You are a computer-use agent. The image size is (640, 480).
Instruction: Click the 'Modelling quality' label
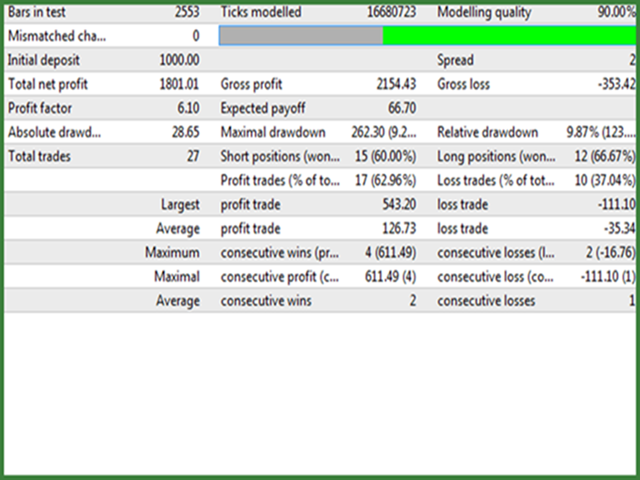pos(484,12)
